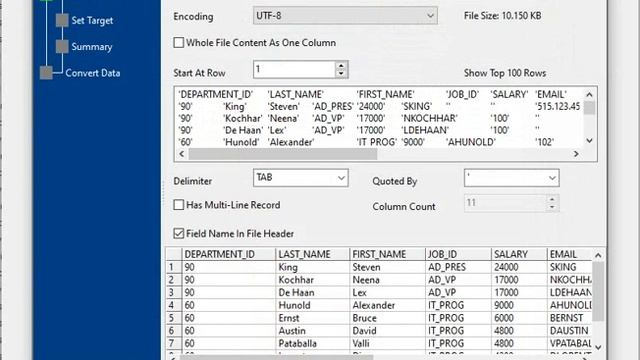Select the email cell 'BERNST'
The width and height of the screenshot is (640, 360).
click(569, 318)
